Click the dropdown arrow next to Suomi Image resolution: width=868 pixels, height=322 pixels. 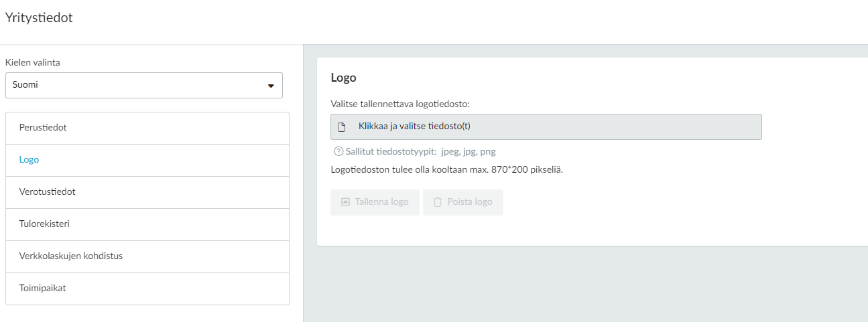(x=271, y=86)
